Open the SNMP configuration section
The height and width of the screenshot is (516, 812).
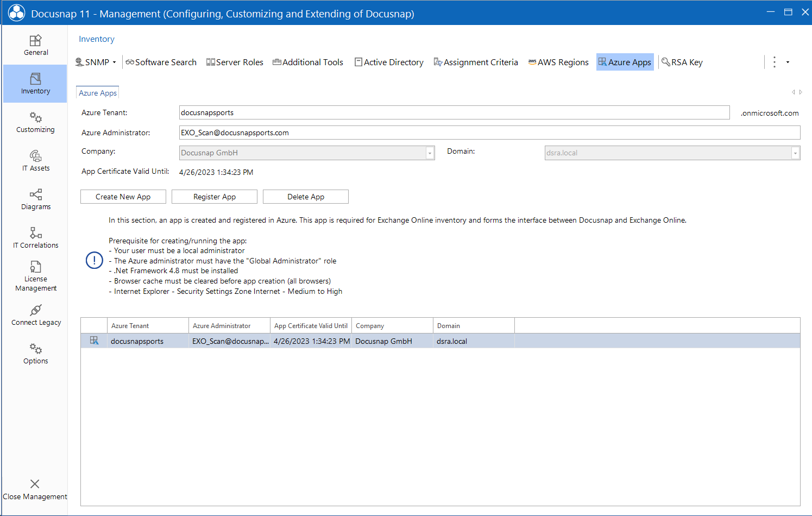coord(96,62)
